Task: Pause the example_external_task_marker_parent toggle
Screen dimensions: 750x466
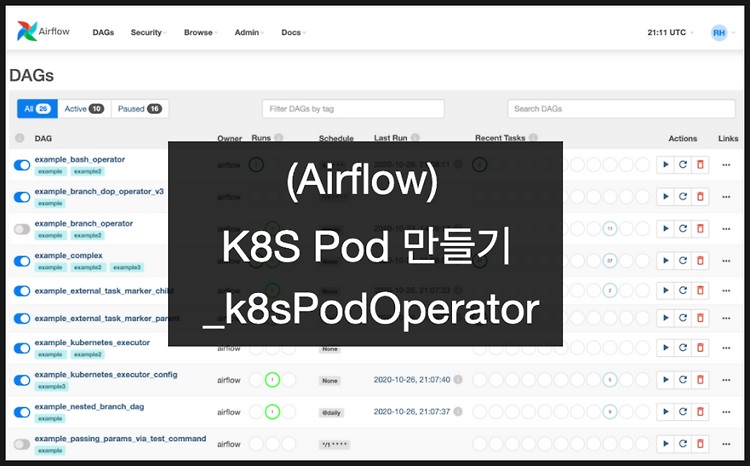Action: 22,319
